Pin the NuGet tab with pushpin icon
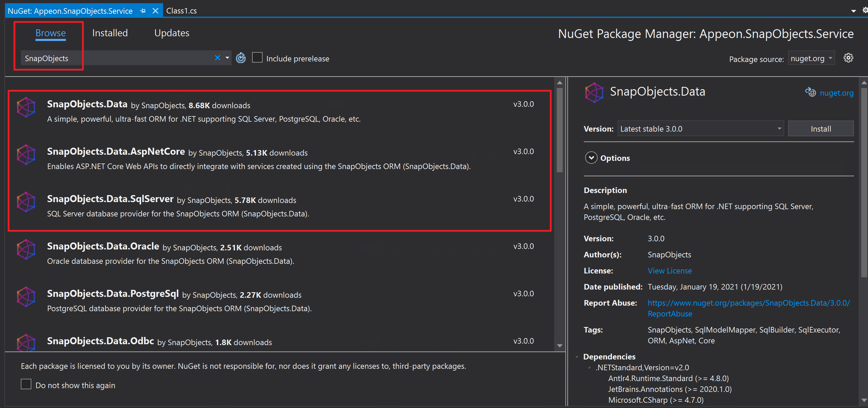 (143, 11)
